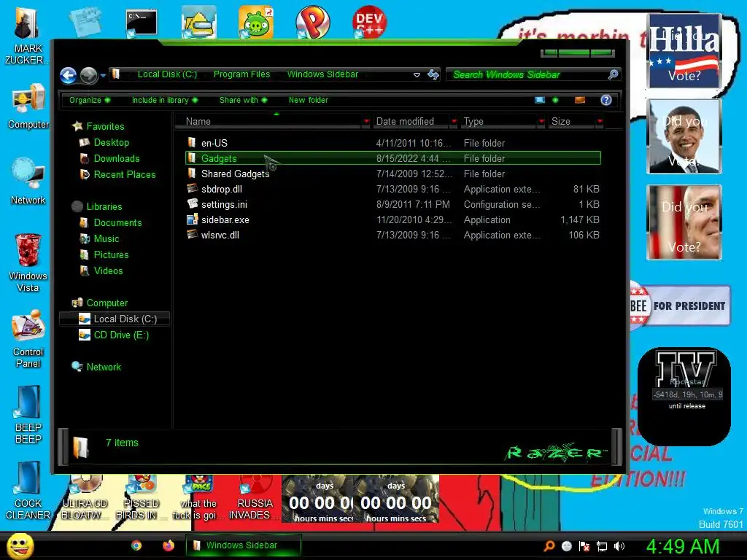Select Favorites in the navigation pane
The height and width of the screenshot is (560, 747).
pyautogui.click(x=105, y=127)
